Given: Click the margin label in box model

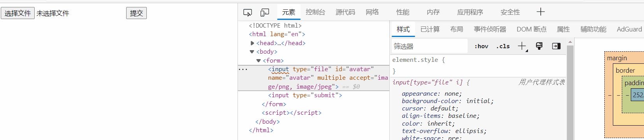Looking at the screenshot, I should tap(617, 58).
